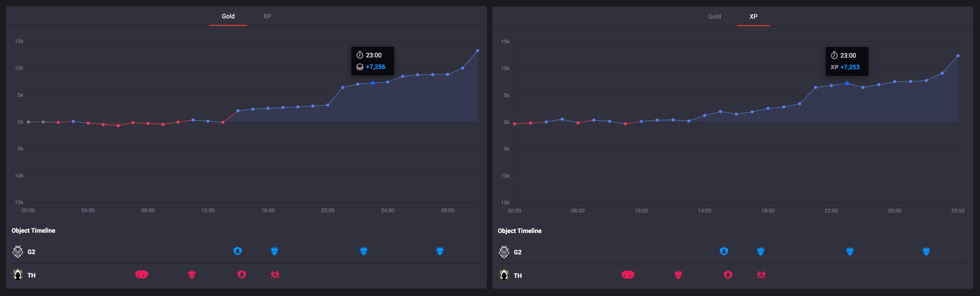980x296 pixels.
Task: Click the active Gold tab with red underline
Action: point(228,16)
